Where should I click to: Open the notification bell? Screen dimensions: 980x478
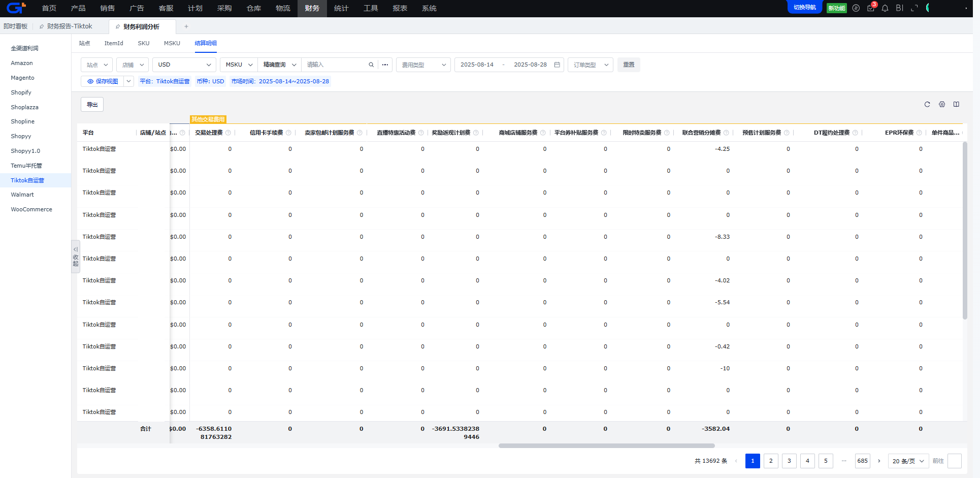(x=885, y=8)
